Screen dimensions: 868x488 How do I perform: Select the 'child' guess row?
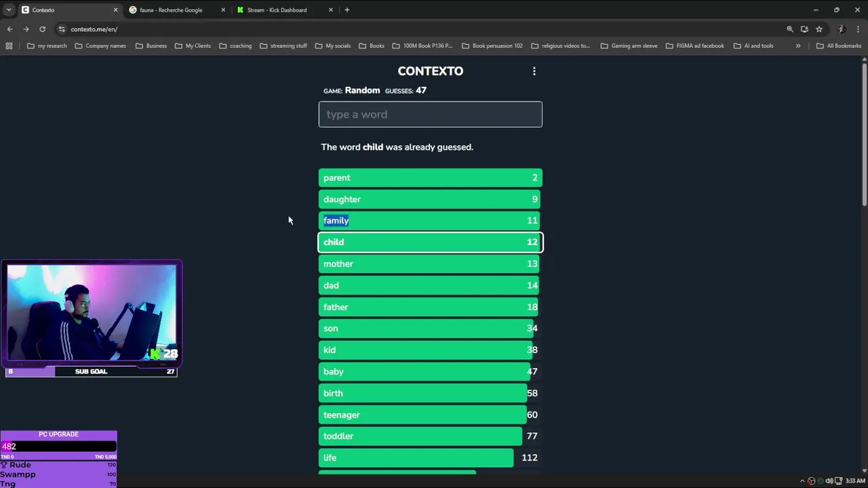point(431,242)
